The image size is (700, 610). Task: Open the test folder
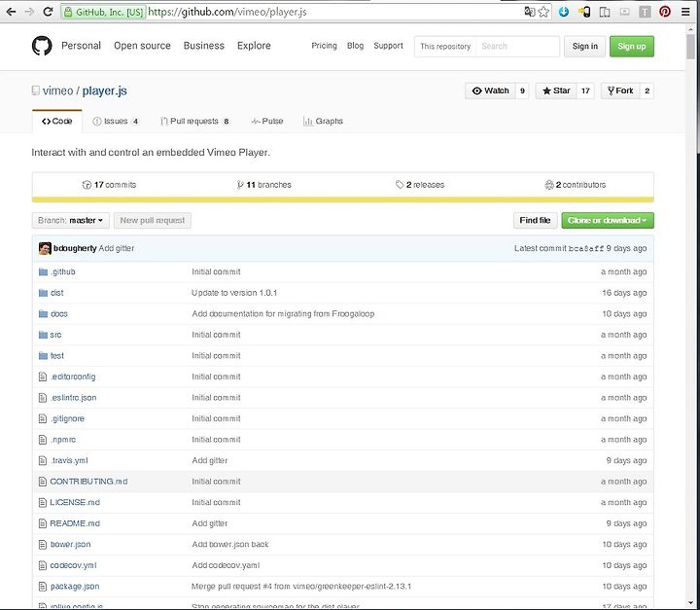pyautogui.click(x=56, y=356)
